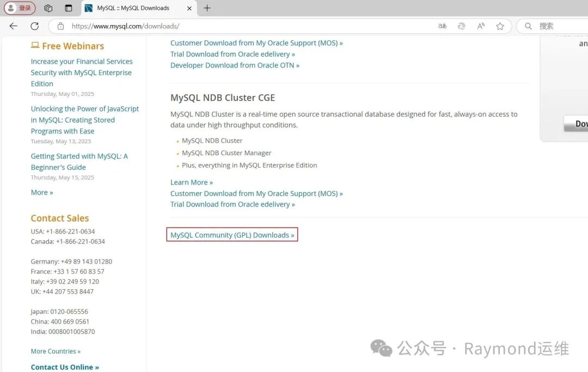Click Italy: +39 02 249 59 120 text

tap(65, 282)
